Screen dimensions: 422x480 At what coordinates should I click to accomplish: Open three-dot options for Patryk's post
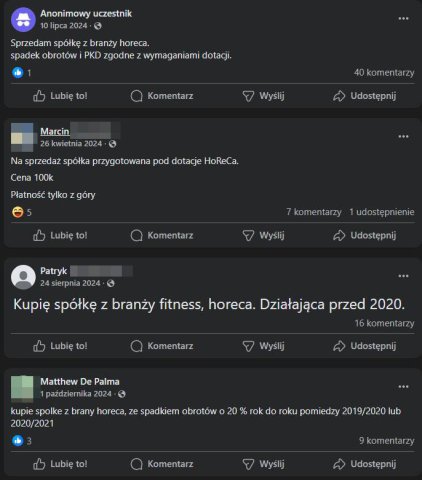(403, 276)
